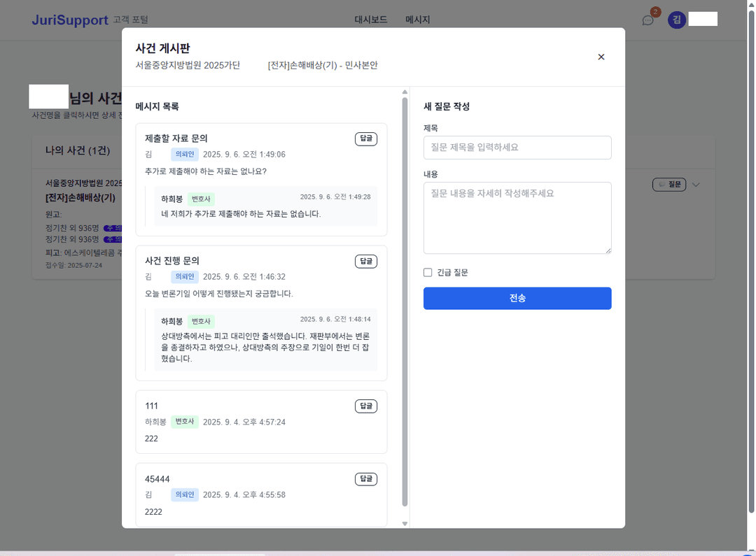The image size is (756, 556).
Task: Enable the 긴급 질문 checkbox
Action: pyautogui.click(x=428, y=272)
